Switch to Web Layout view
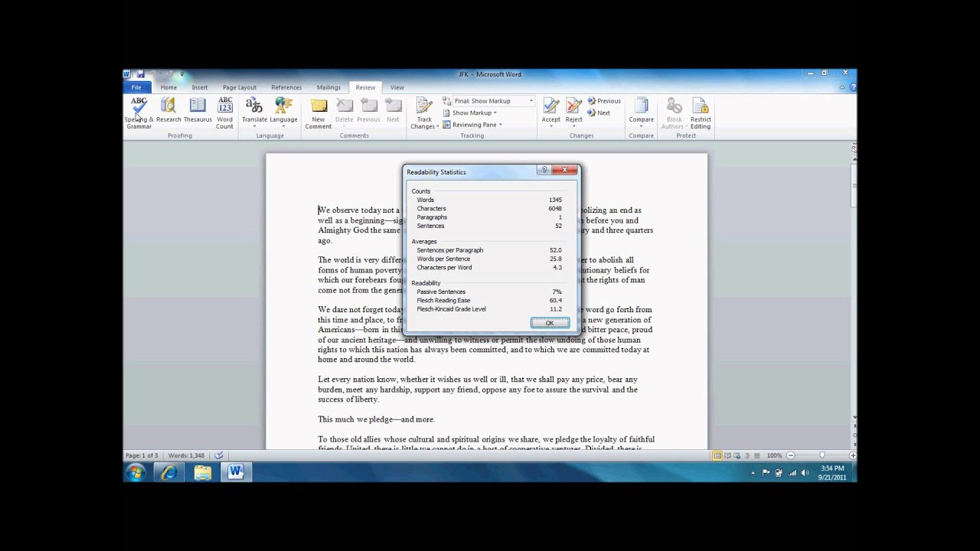Image resolution: width=980 pixels, height=551 pixels. [737, 455]
